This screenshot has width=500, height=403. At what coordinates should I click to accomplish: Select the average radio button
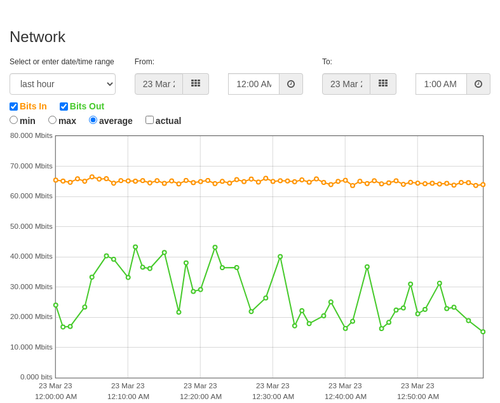pyautogui.click(x=93, y=120)
